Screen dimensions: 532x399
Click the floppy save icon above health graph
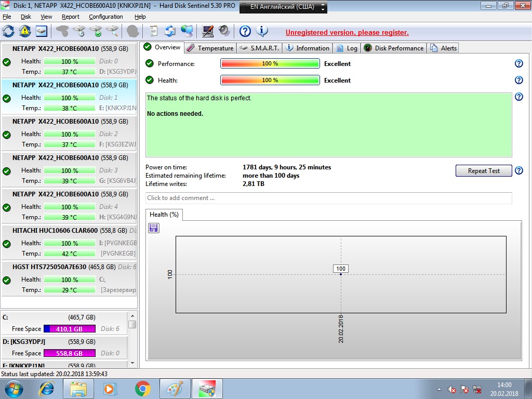(154, 228)
